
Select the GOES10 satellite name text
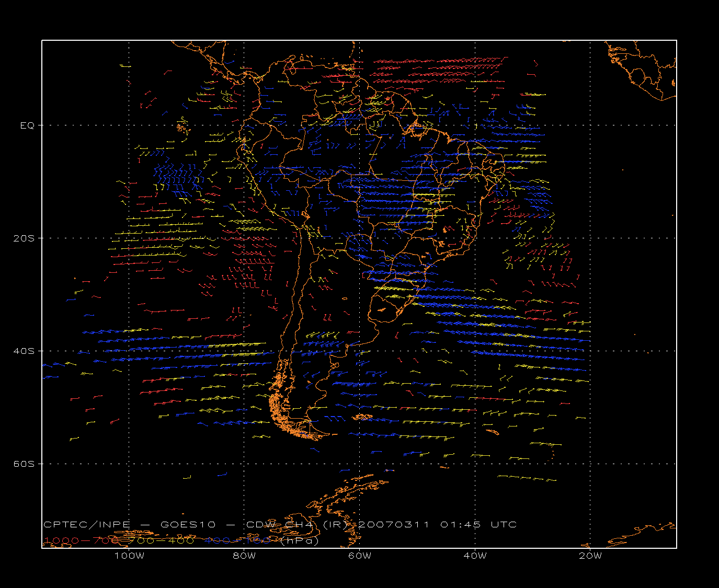tap(187, 525)
